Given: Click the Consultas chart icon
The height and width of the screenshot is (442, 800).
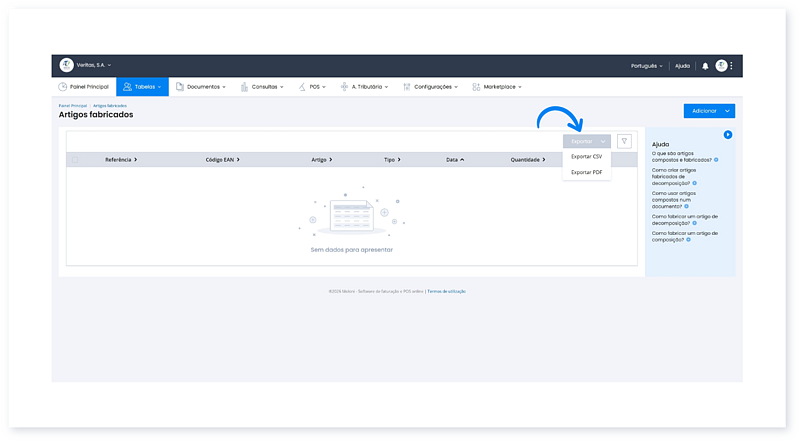Looking at the screenshot, I should [x=244, y=87].
